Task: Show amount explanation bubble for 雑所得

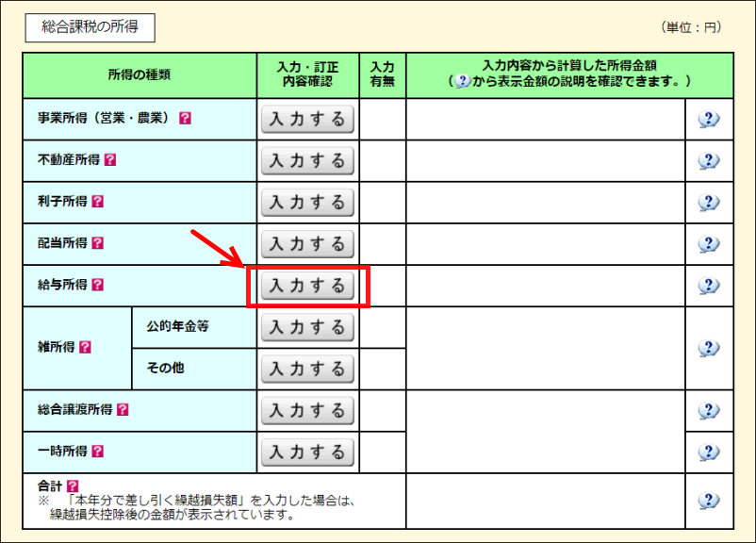Action: click(x=709, y=348)
